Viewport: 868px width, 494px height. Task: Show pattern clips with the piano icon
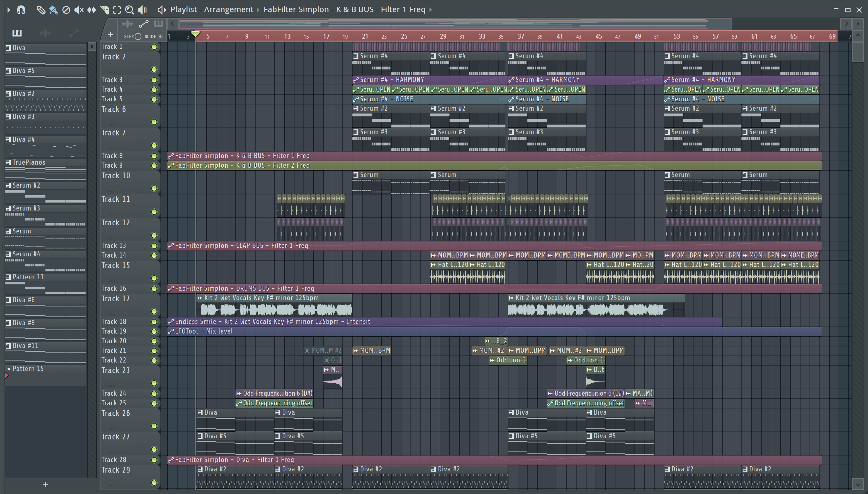pos(17,33)
